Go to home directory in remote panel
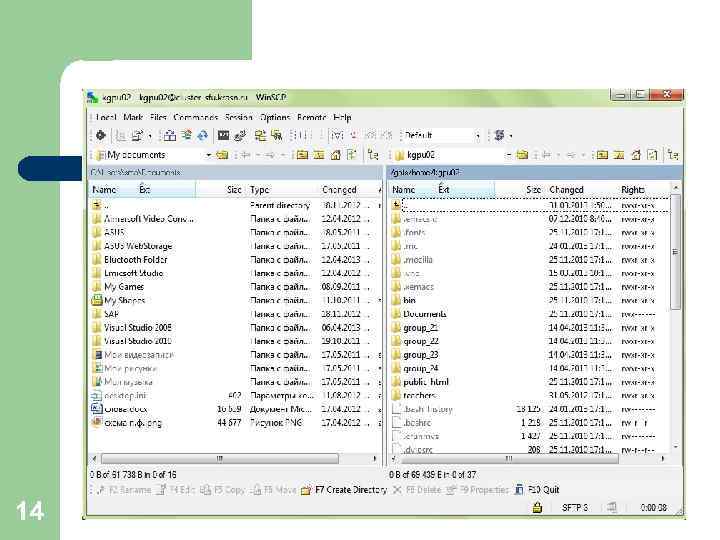 (x=636, y=155)
